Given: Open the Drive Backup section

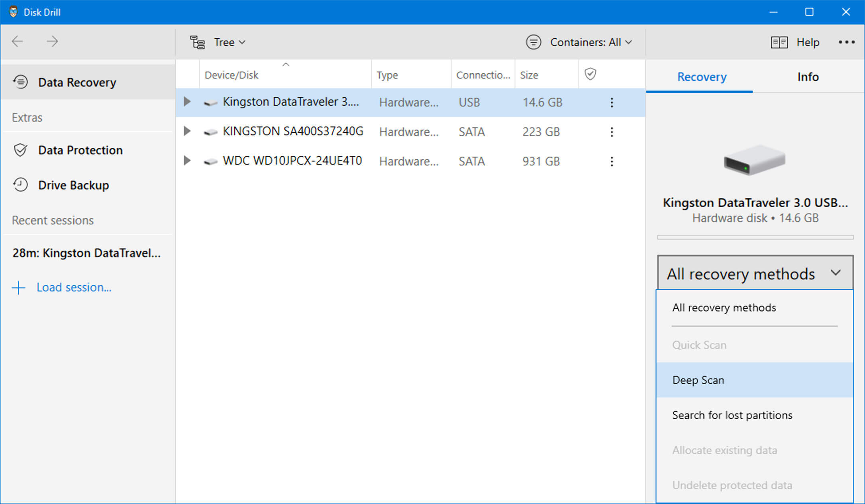Looking at the screenshot, I should (88, 185).
